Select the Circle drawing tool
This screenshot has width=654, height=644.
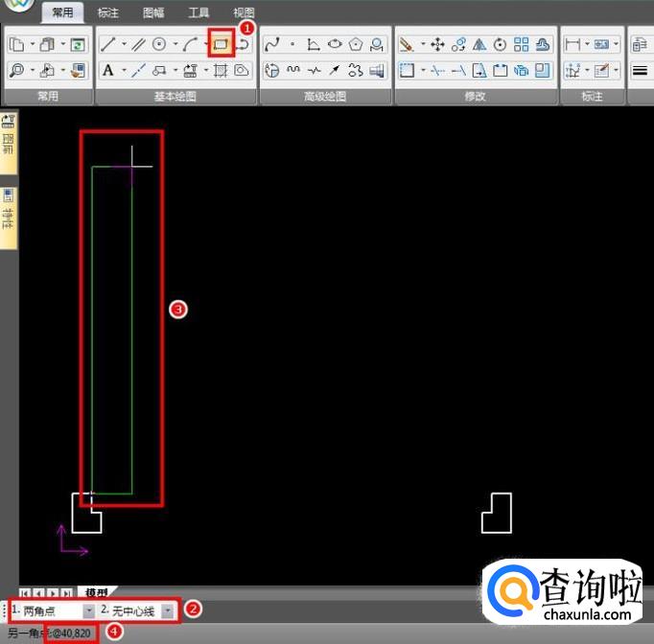[159, 44]
